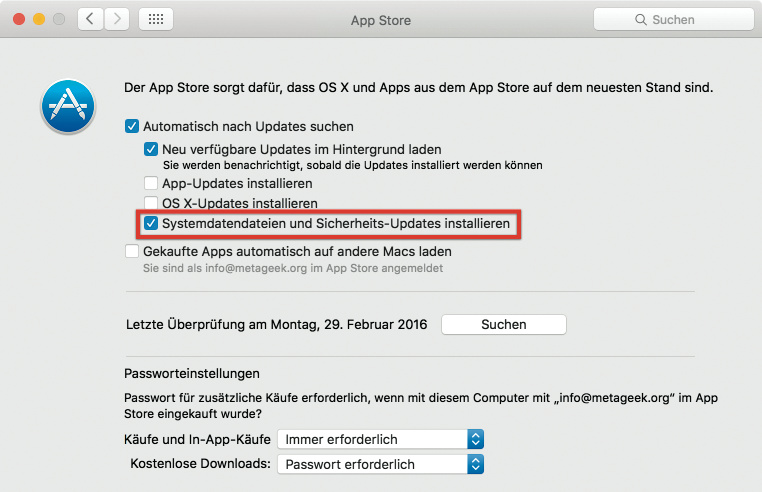Uncheck download new updates in background
The width and height of the screenshot is (762, 492).
[x=151, y=149]
